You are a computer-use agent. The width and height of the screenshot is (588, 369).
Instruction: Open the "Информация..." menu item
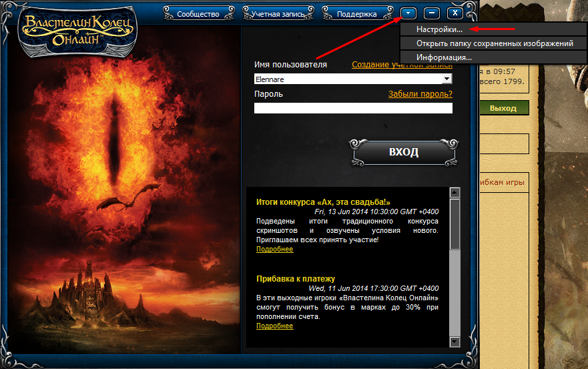[x=444, y=57]
